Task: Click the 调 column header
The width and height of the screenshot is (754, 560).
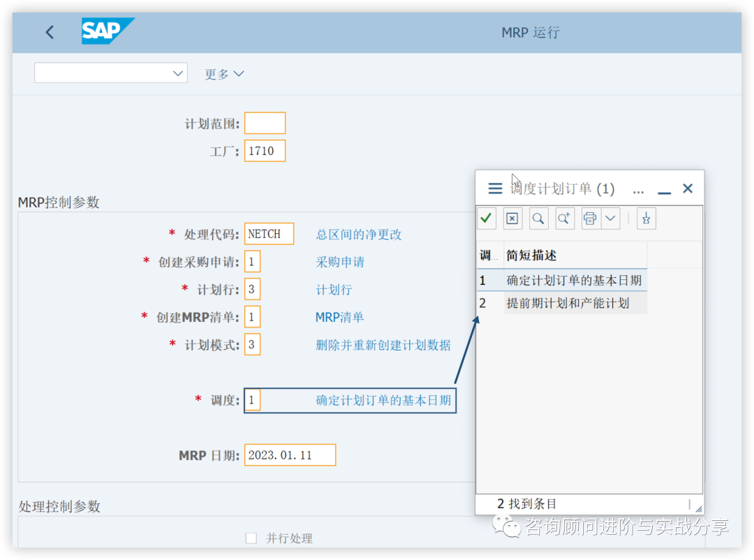Action: 489,256
